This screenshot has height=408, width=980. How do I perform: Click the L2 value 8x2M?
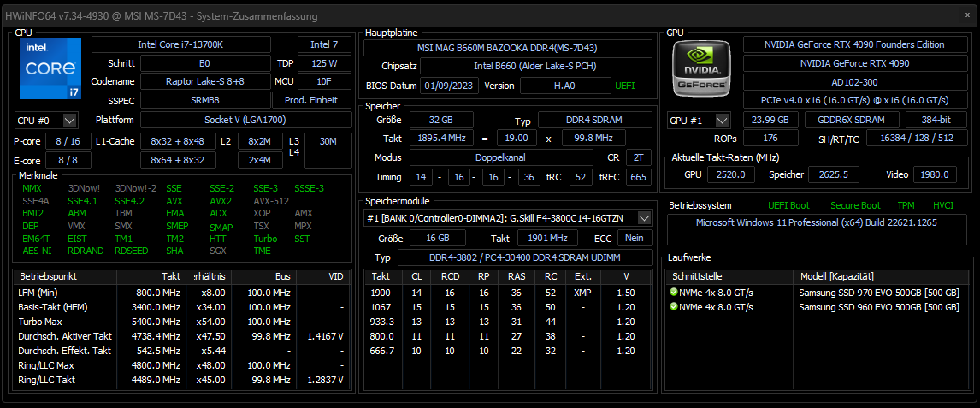click(x=259, y=141)
